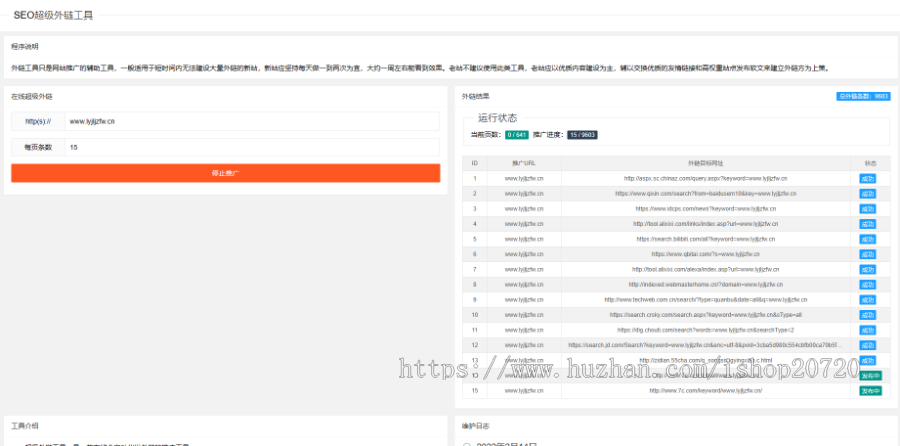Click the 状态 column header

tap(870, 164)
